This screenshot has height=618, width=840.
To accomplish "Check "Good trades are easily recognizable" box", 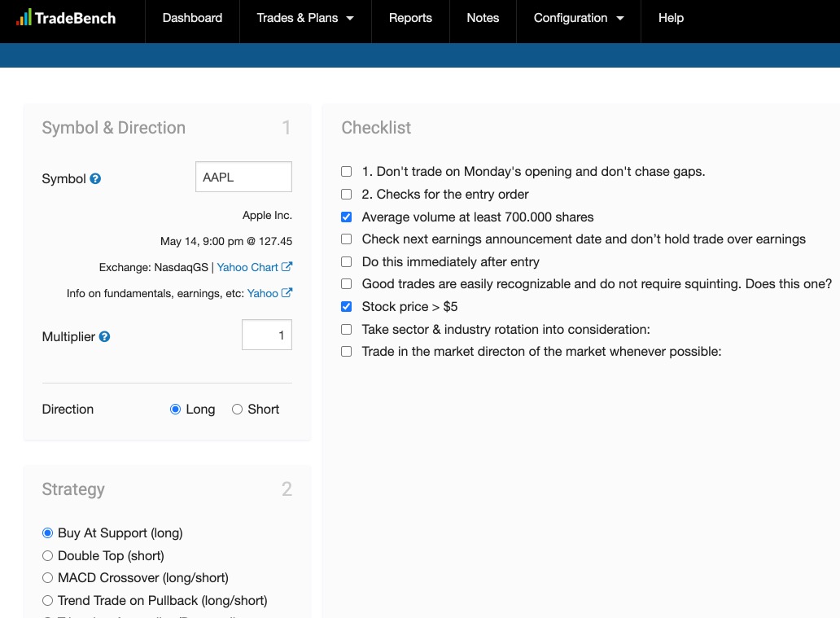I will 347,284.
